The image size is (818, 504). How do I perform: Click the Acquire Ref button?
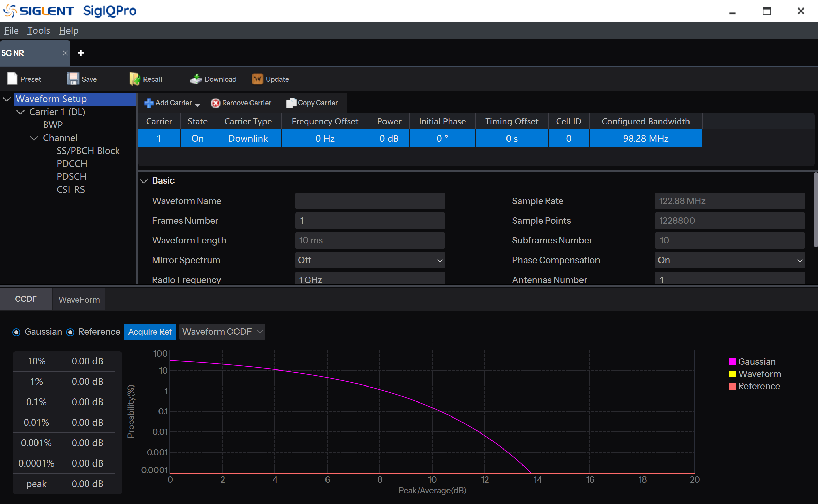[x=150, y=332]
